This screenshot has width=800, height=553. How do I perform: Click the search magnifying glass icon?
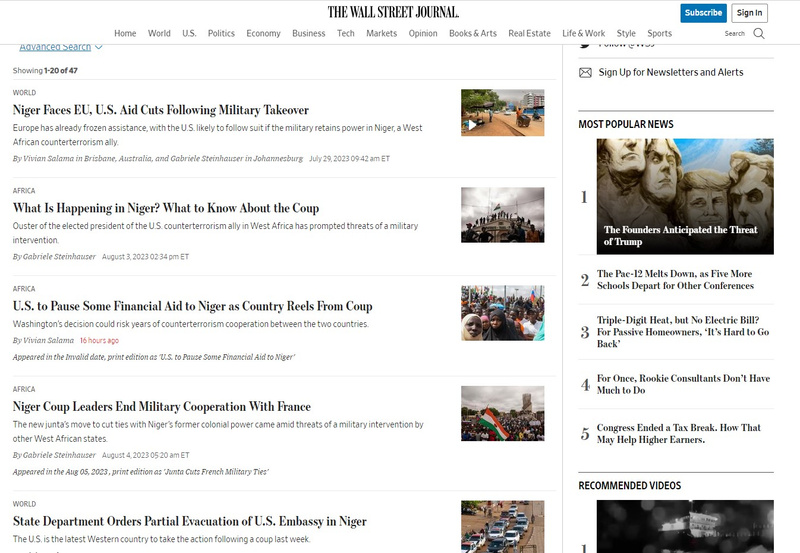pyautogui.click(x=759, y=34)
